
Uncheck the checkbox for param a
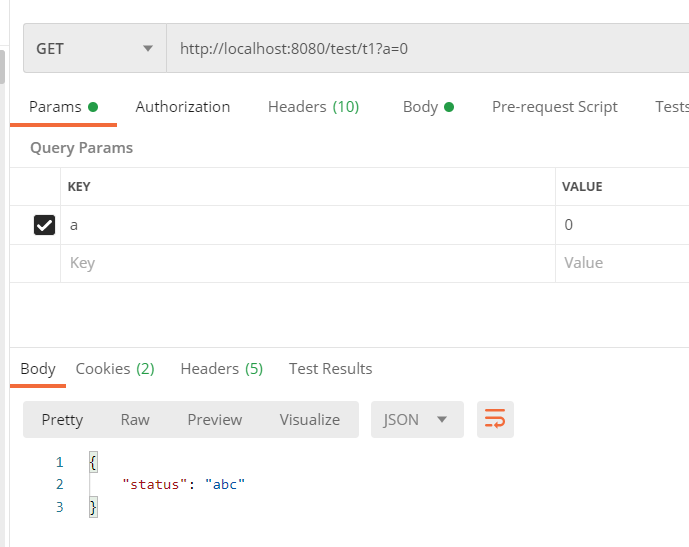44,225
